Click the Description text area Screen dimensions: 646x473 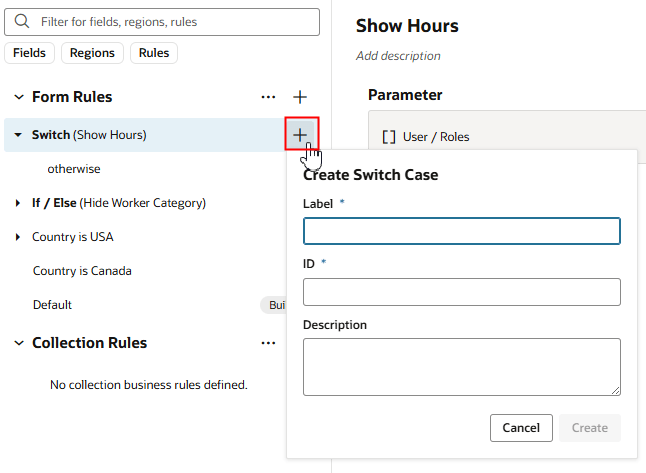coord(461,366)
